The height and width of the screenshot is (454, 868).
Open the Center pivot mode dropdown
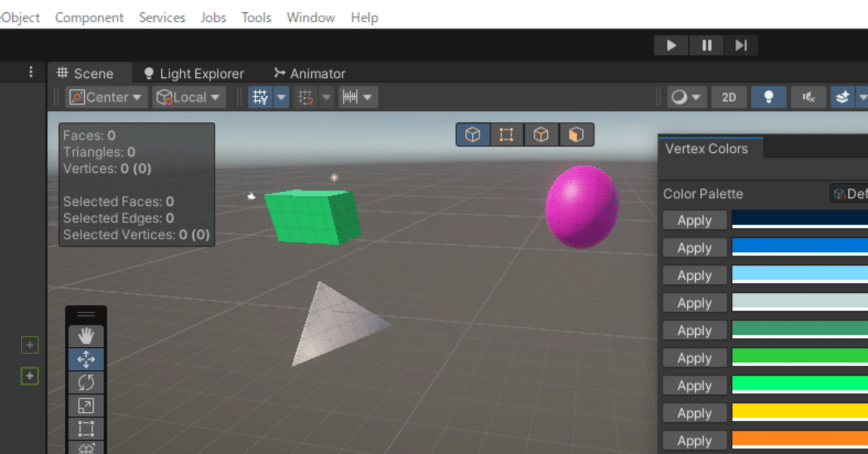pos(105,97)
